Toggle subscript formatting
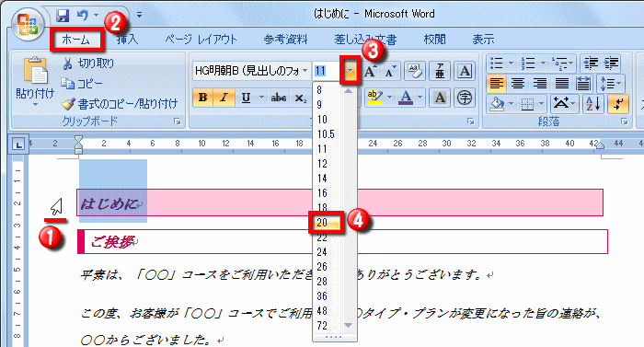Screen dimensions: 644x347 [300, 98]
